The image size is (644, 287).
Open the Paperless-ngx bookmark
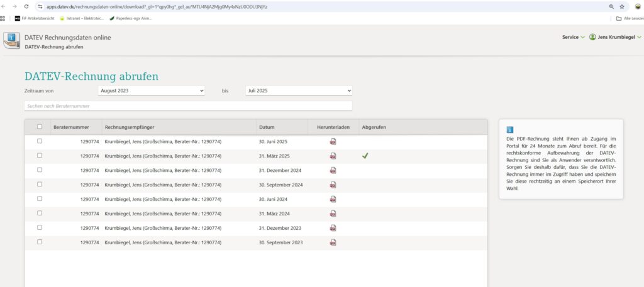[x=131, y=18]
